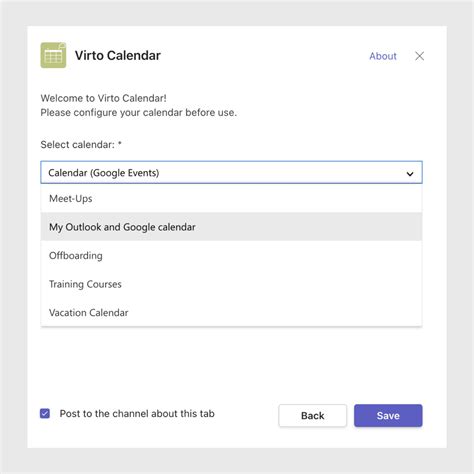This screenshot has width=474, height=474.
Task: Collapse the list using the dropdown chevron
Action: click(410, 173)
